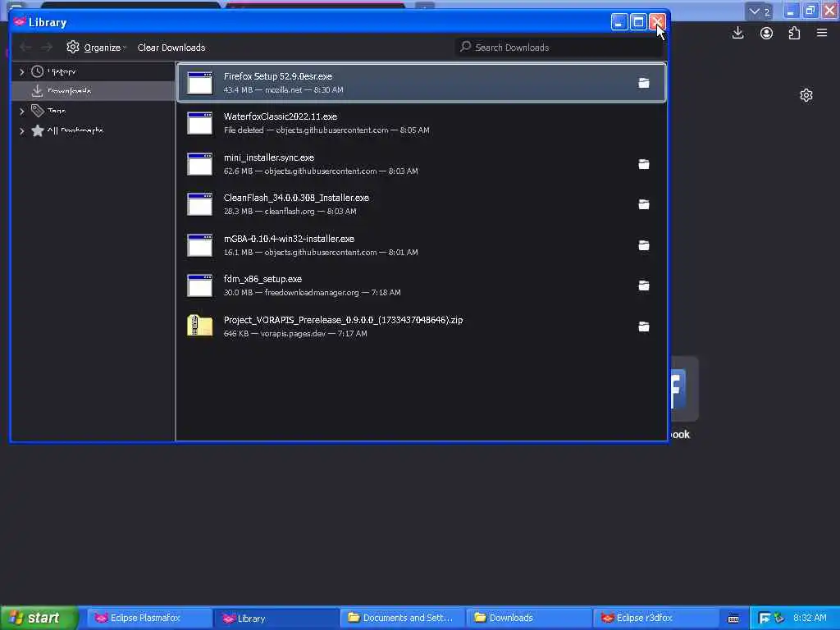Viewport: 840px width, 630px height.
Task: Expand the All Bookmarks tree node
Action: [x=22, y=130]
